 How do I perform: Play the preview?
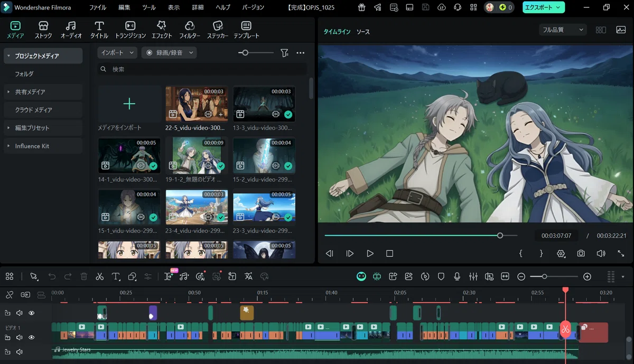click(x=370, y=254)
